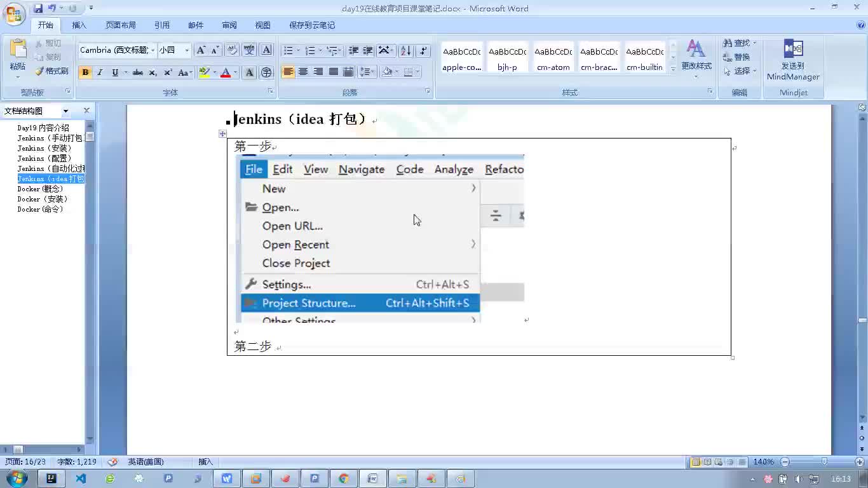868x488 pixels.
Task: Justify the paragraph text
Action: pyautogui.click(x=333, y=72)
